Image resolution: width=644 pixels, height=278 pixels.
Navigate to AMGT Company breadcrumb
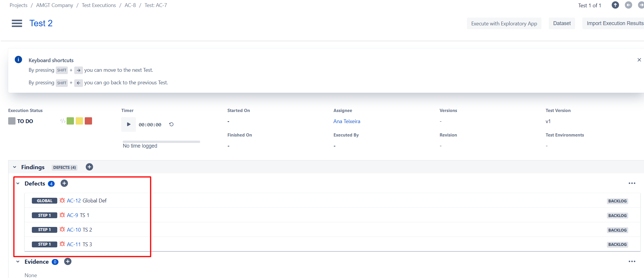pos(55,5)
